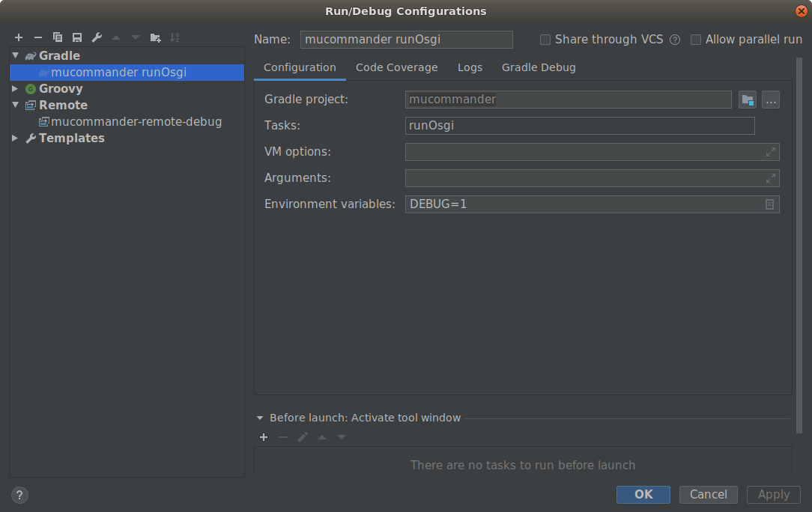Open the help question mark button

(19, 495)
